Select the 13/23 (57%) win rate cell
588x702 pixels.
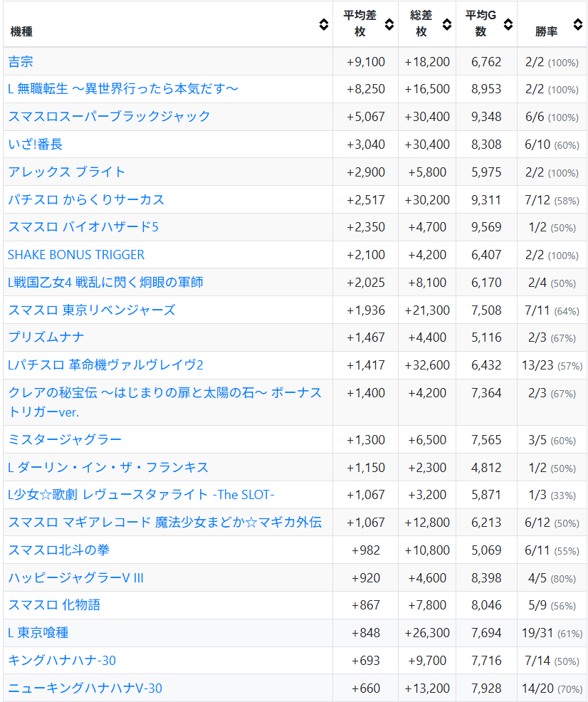pyautogui.click(x=552, y=366)
